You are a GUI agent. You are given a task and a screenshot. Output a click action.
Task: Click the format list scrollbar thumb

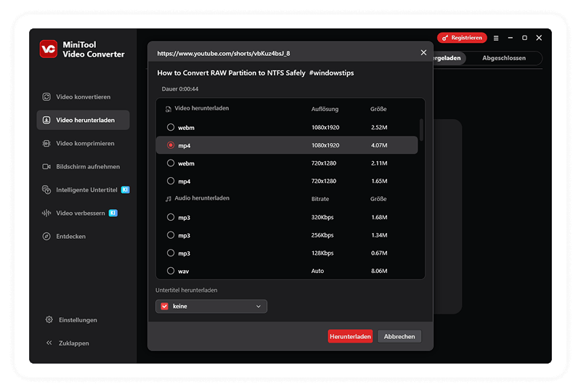421,130
